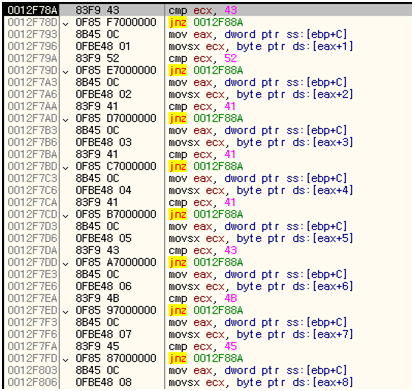The image size is (414, 391).
Task: Click jump arrow on row 0012F79D
Action: coord(66,71)
